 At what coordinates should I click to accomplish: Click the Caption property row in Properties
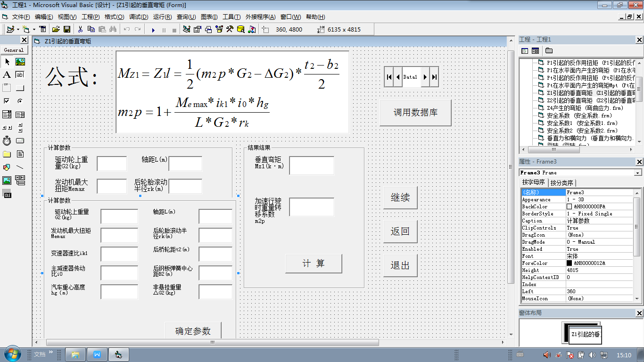577,221
